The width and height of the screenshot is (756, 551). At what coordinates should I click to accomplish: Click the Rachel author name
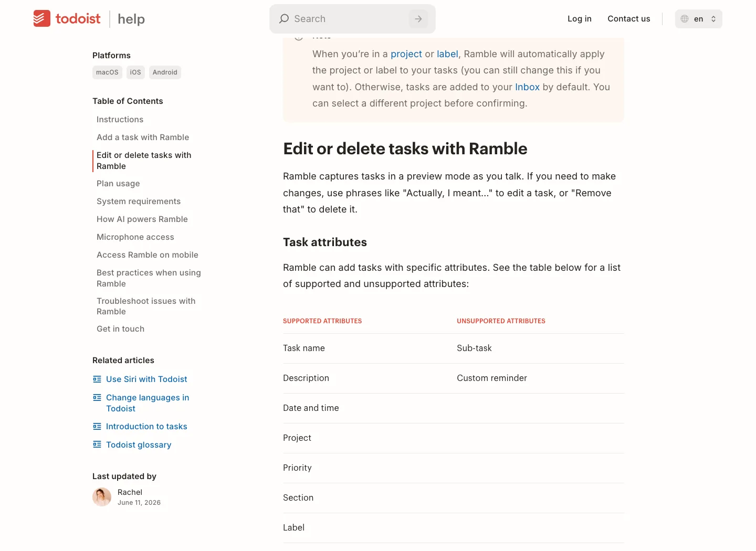(130, 492)
